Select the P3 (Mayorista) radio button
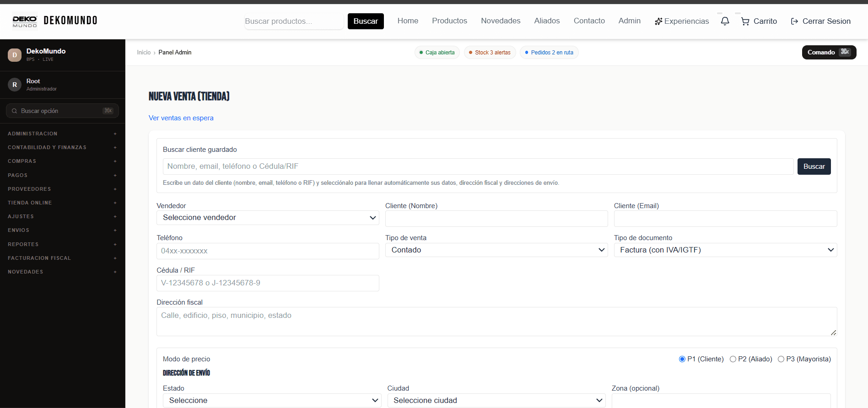This screenshot has height=408, width=868. click(x=781, y=359)
